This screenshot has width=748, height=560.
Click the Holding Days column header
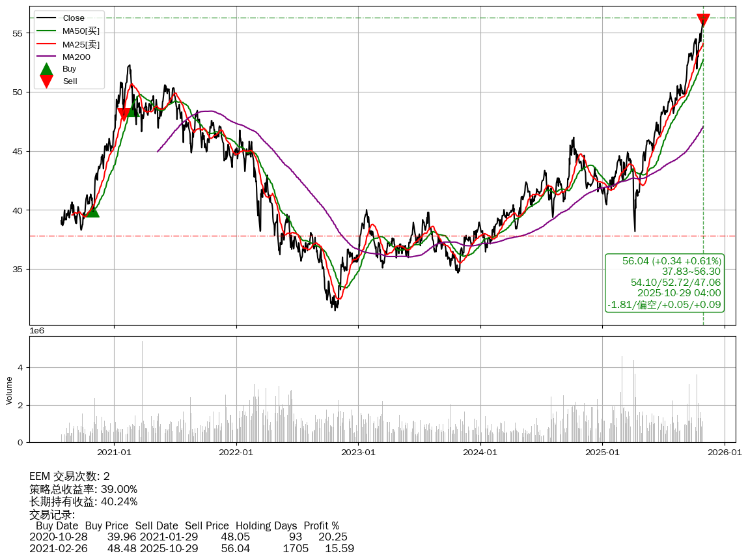(x=266, y=525)
